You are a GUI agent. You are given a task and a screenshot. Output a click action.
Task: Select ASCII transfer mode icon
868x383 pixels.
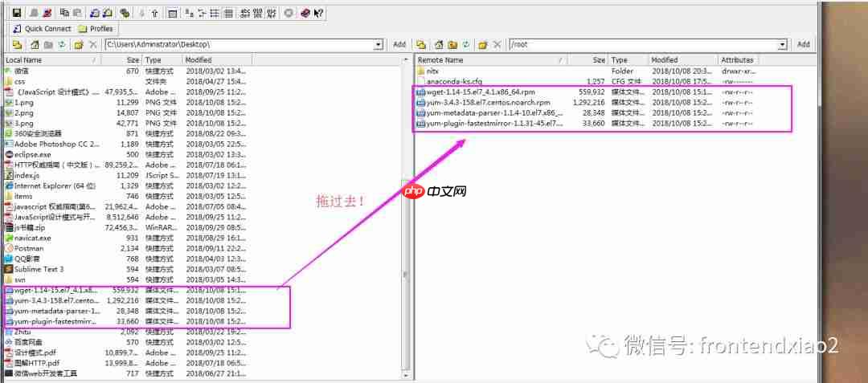(x=245, y=13)
